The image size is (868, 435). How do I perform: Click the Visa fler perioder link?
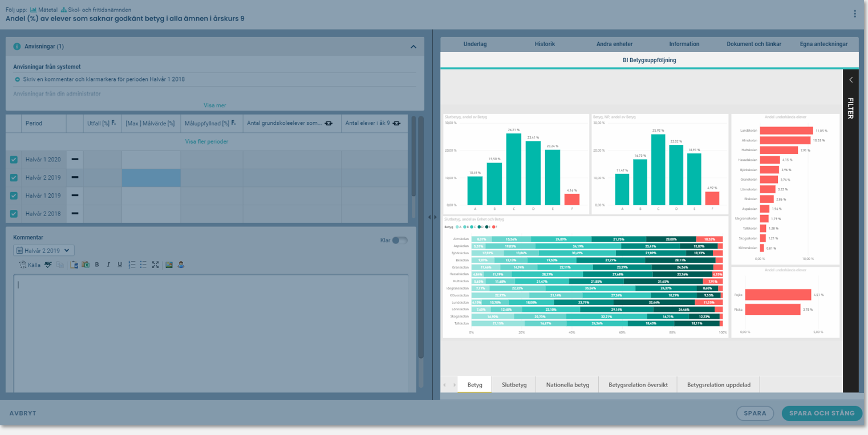point(206,141)
